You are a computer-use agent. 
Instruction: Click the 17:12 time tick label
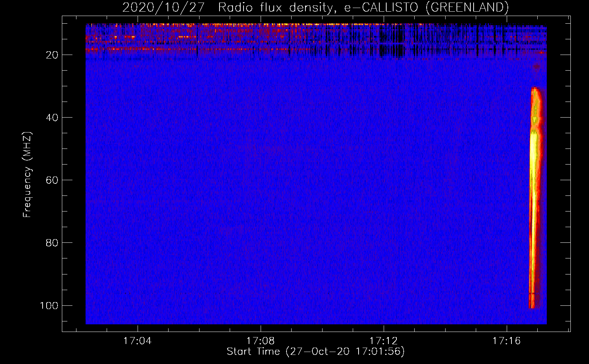tap(383, 341)
